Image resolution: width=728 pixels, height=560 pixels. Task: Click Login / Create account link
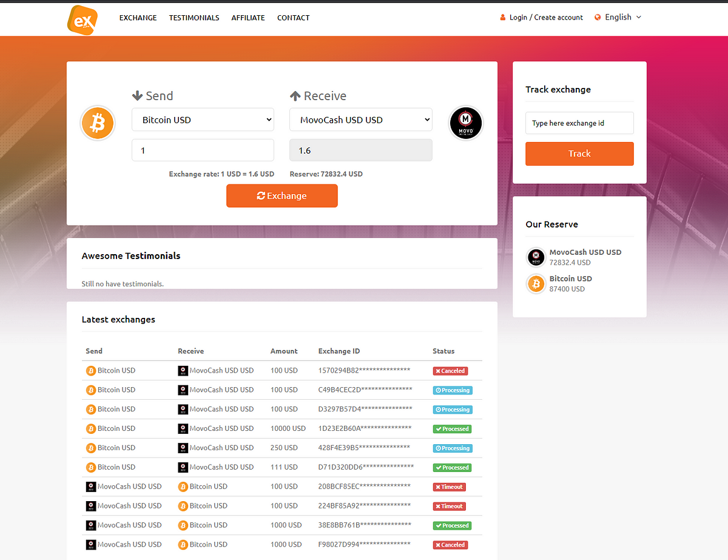546,18
